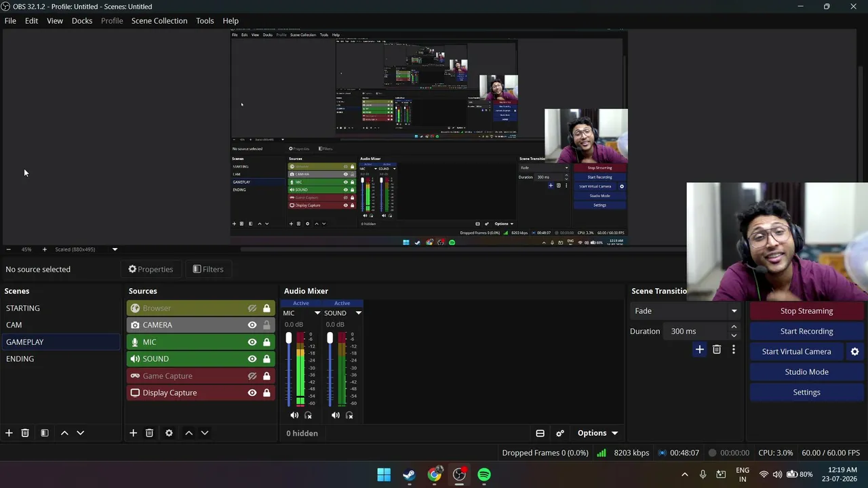This screenshot has width=868, height=488.
Task: Open the Docks menu
Action: click(x=82, y=21)
